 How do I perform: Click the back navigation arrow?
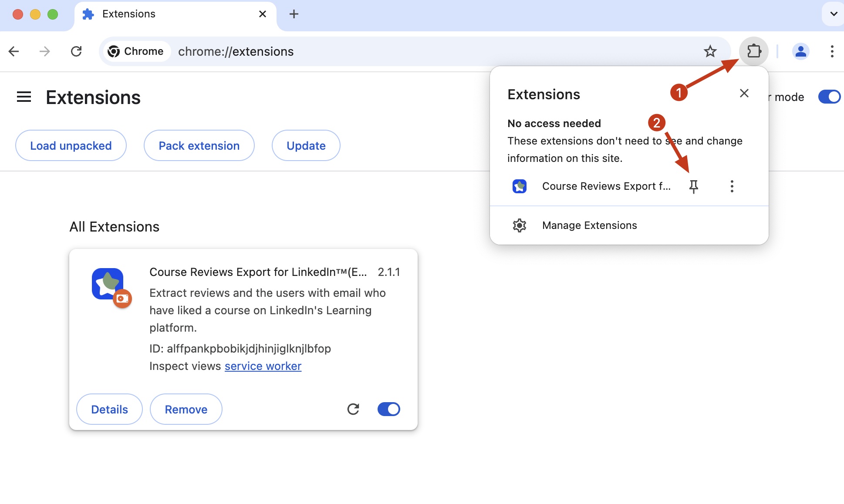tap(14, 51)
